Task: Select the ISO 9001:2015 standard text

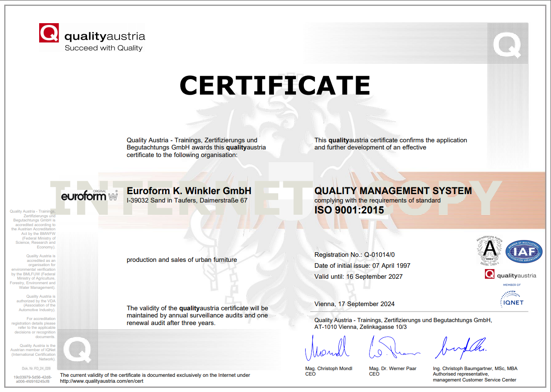Action: click(349, 210)
